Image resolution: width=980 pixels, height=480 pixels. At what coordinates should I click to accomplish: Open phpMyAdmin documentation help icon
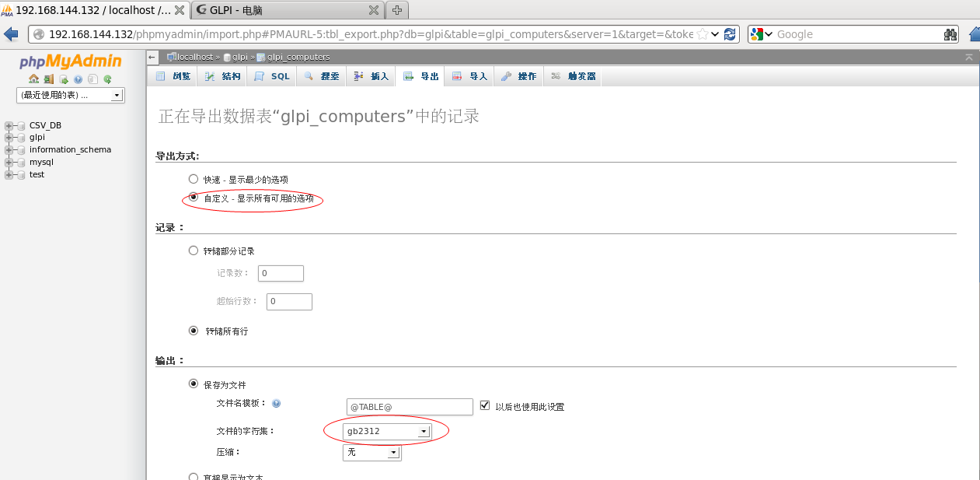[x=78, y=79]
